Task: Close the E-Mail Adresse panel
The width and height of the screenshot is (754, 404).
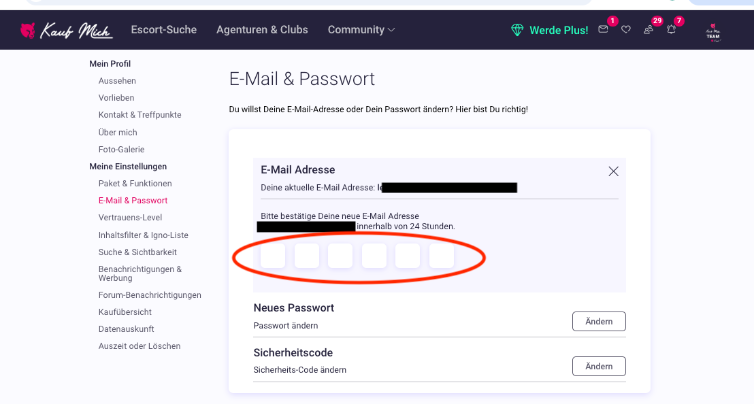Action: tap(613, 171)
